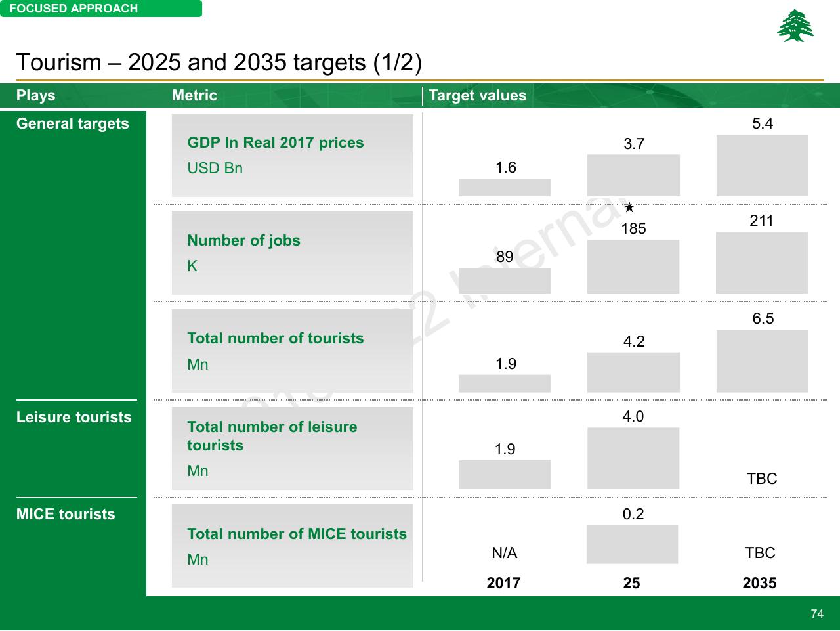The height and width of the screenshot is (631, 840).
Task: Click Total number of leisure tourists metric
Action: 272,436
